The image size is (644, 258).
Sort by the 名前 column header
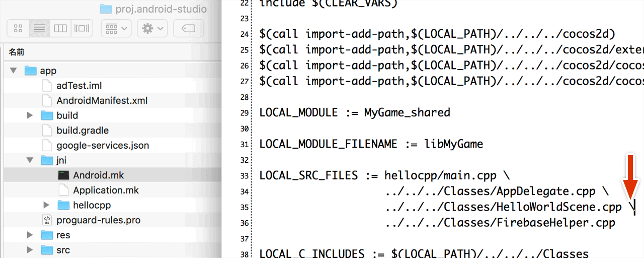point(17,52)
